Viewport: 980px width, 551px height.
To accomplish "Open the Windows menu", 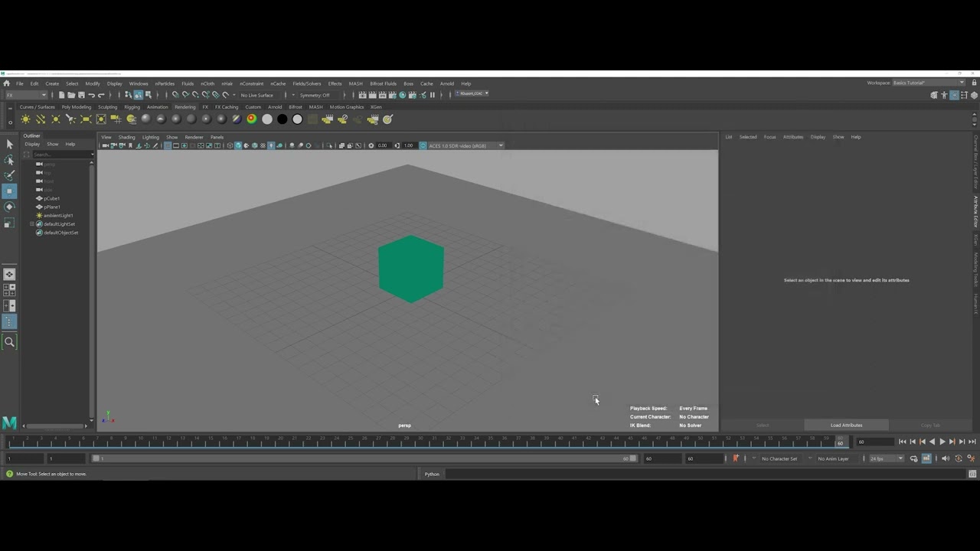I will (139, 83).
